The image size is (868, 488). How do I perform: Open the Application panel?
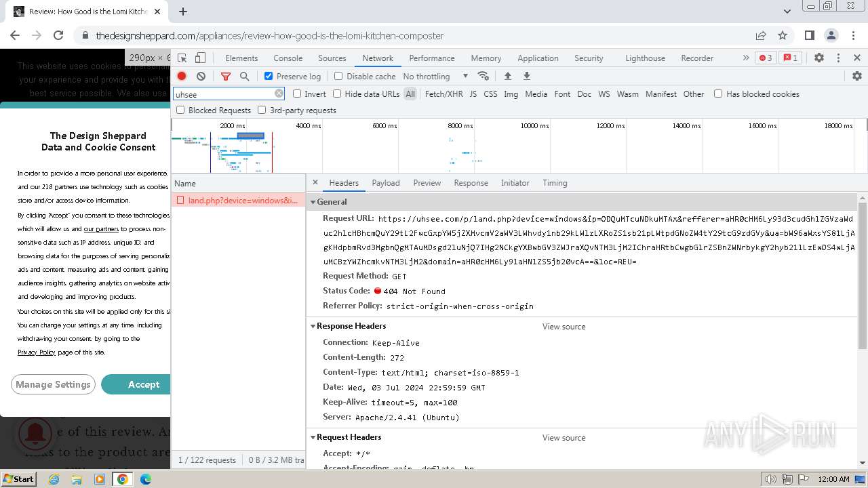[538, 58]
